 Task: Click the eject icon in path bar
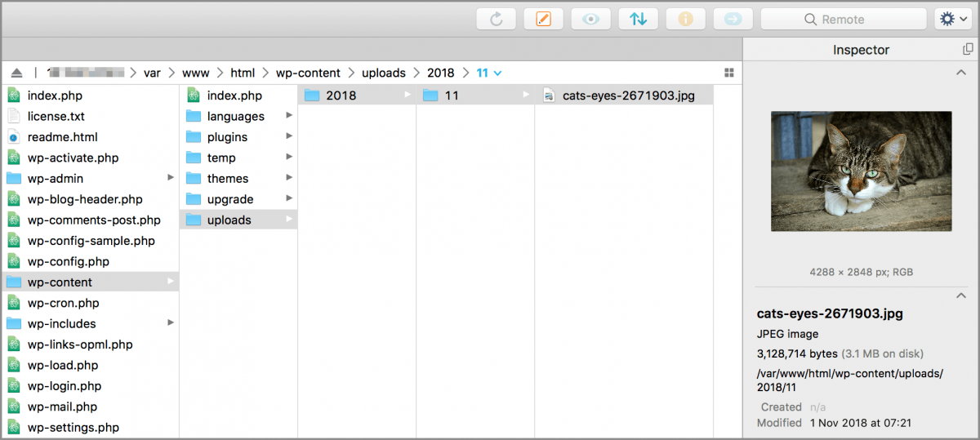coord(17,73)
